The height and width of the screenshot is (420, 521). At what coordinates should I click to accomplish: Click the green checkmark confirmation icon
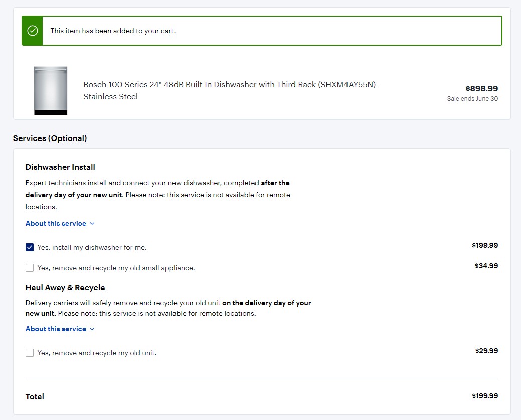coord(32,31)
